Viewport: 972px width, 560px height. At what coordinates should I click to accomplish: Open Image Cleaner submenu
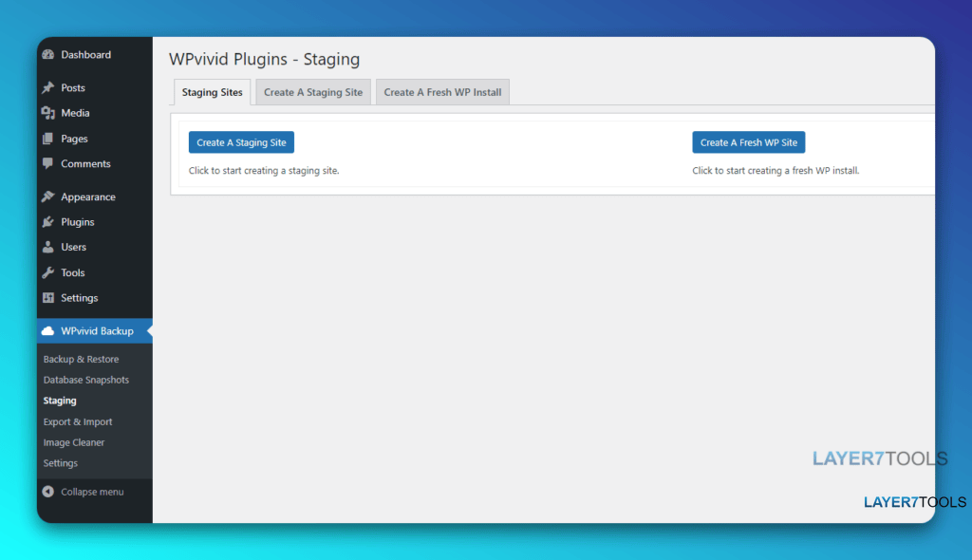[x=74, y=442]
